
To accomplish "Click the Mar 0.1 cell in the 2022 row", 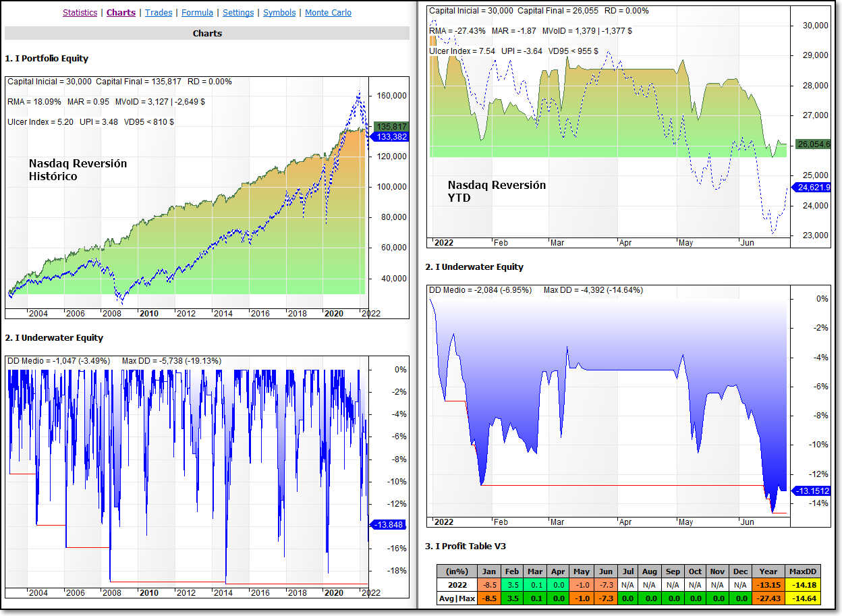I will (x=535, y=585).
